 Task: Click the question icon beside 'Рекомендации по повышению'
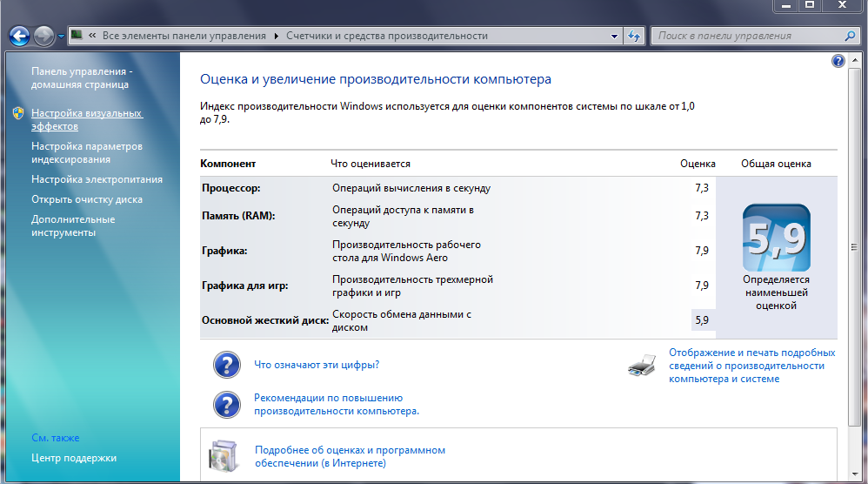coord(227,405)
